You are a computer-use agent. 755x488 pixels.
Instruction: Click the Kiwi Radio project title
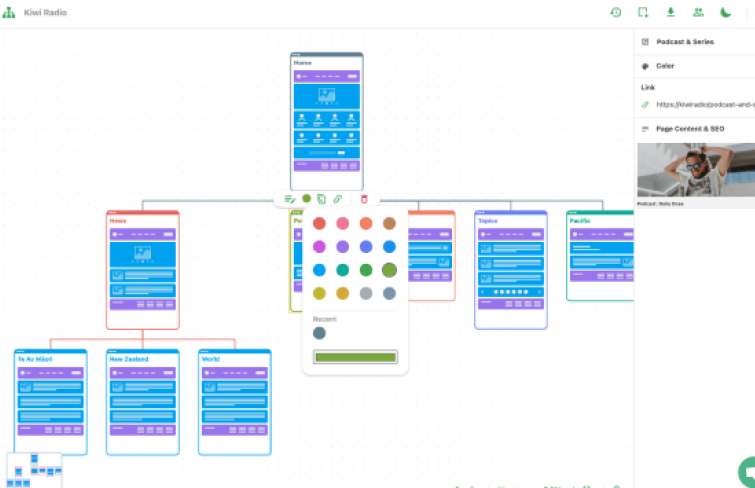(45, 13)
